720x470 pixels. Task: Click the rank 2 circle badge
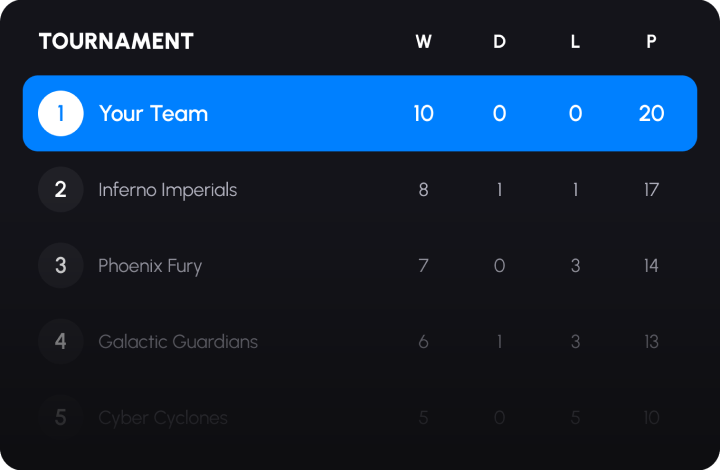61,189
